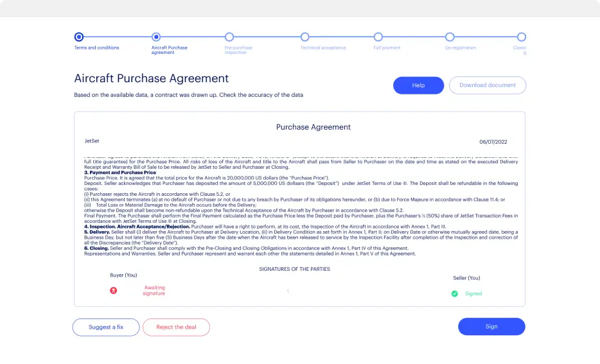Reject the deal
The height and width of the screenshot is (364, 600).
pos(176,327)
